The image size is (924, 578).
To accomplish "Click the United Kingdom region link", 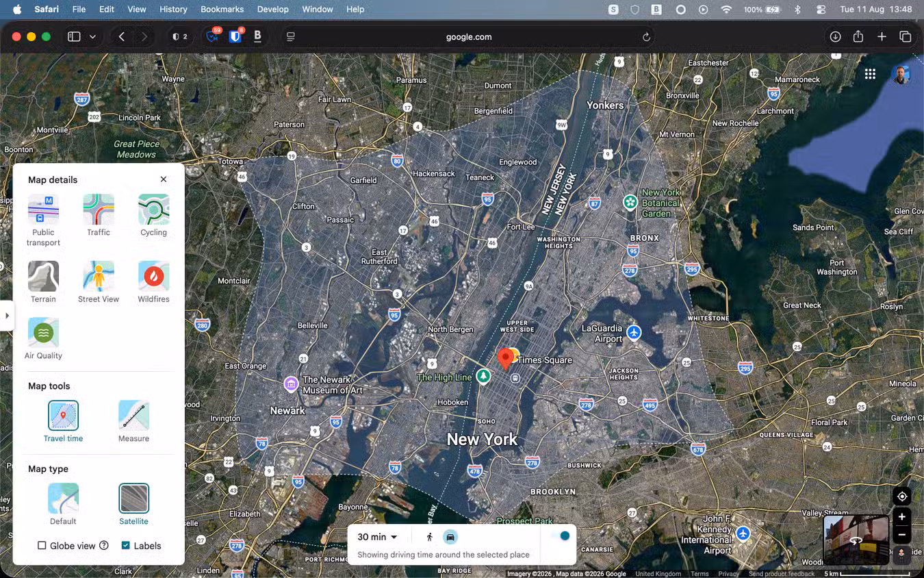I will 658,574.
